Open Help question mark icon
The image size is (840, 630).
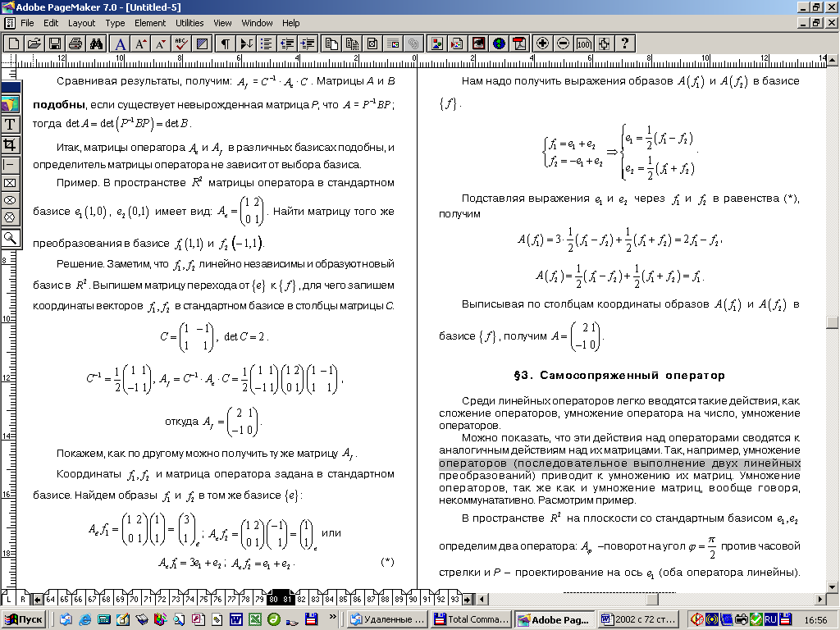tap(624, 43)
